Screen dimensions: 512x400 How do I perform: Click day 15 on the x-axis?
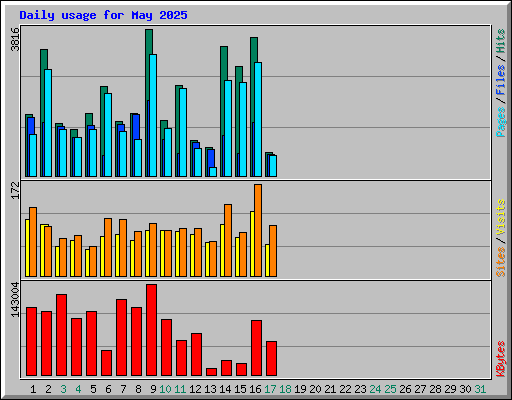click(240, 389)
